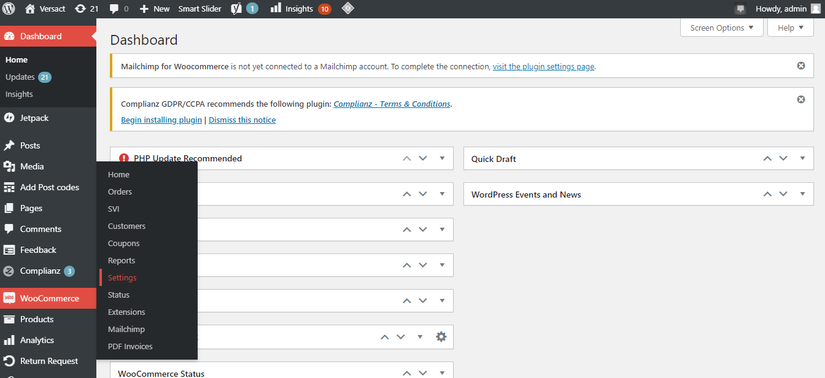This screenshot has width=825, height=378.
Task: Click the Media sidebar icon
Action: (9, 166)
